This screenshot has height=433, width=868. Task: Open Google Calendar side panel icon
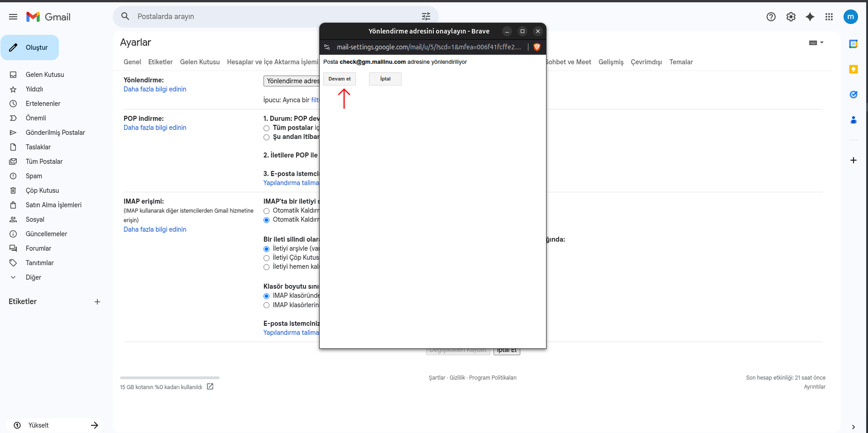coord(854,44)
